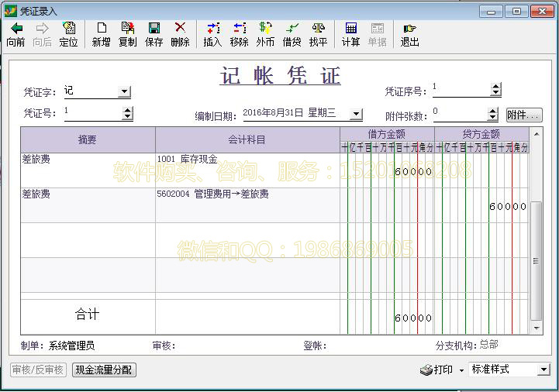The height and width of the screenshot is (392, 559).
Task: Click the 凭证号 spinner arrows
Action: click(x=127, y=113)
